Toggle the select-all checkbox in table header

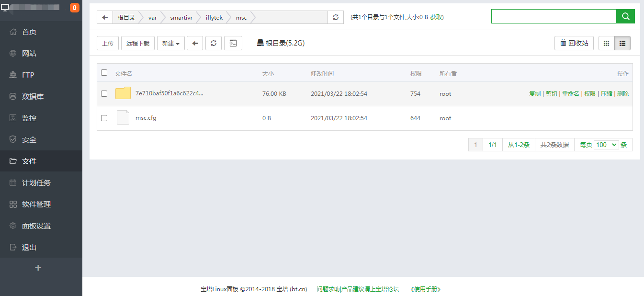click(104, 73)
